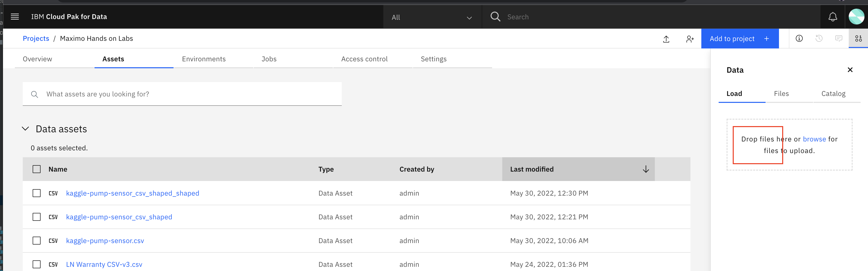Close the Data side panel

(x=850, y=70)
